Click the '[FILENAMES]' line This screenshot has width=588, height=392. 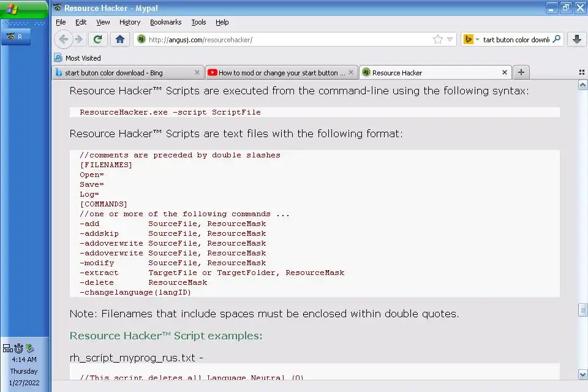coord(106,165)
